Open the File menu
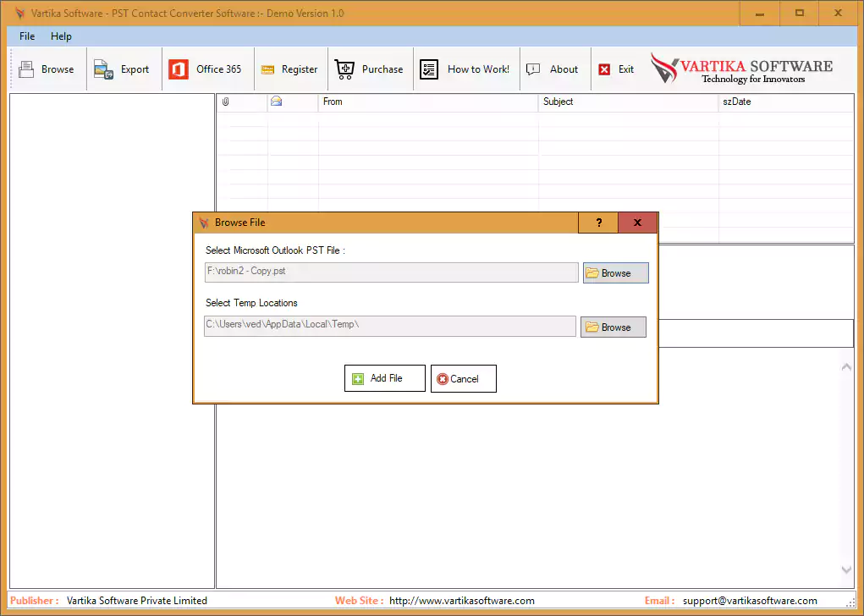The height and width of the screenshot is (616, 864). (x=27, y=36)
